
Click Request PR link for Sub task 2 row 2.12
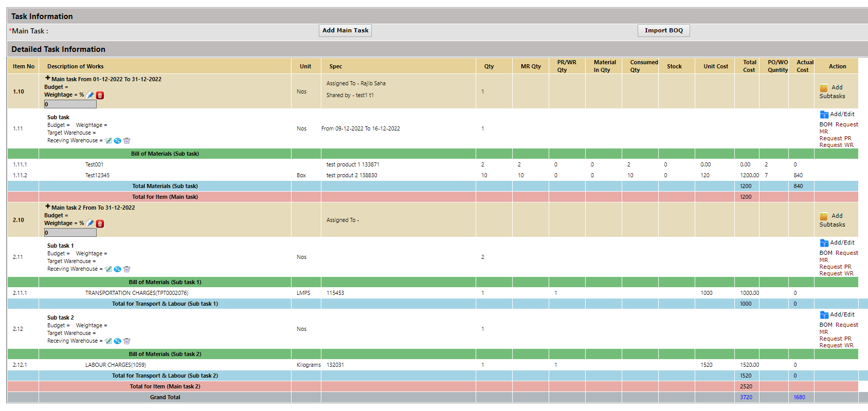(836, 339)
